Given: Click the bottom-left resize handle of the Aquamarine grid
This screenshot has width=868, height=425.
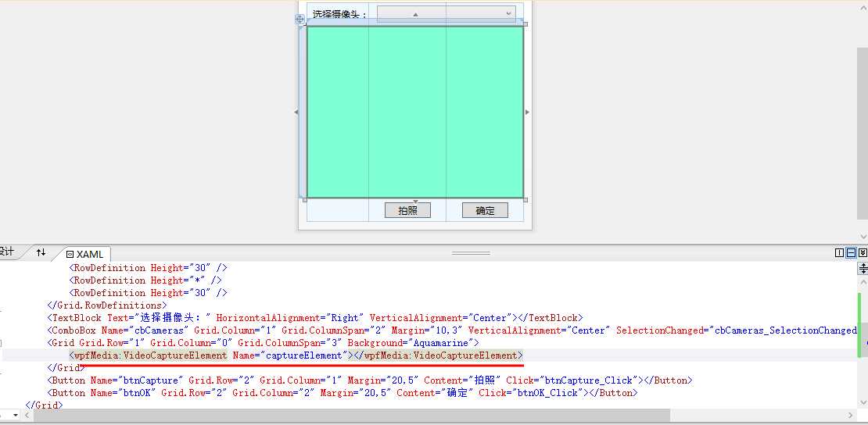Looking at the screenshot, I should coord(304,200).
